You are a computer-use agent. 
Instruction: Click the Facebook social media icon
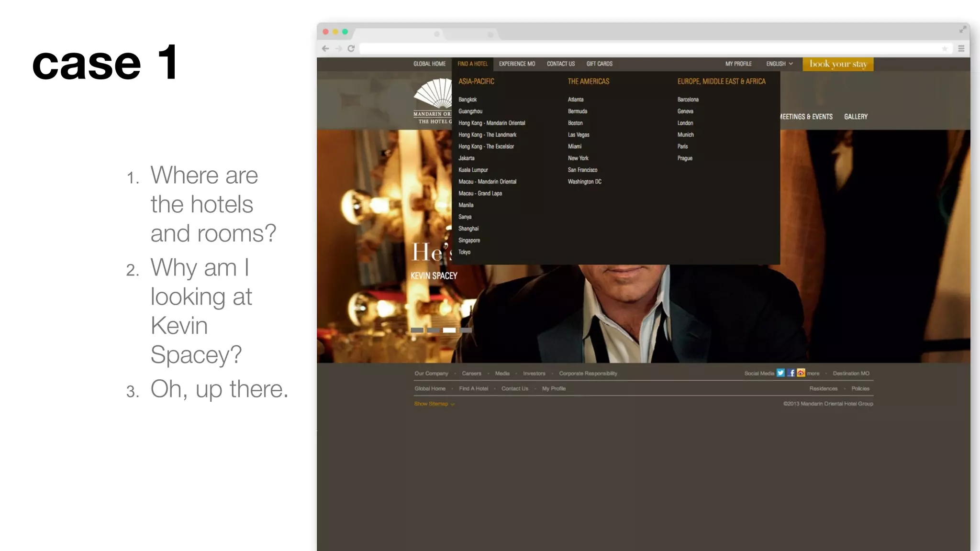791,373
